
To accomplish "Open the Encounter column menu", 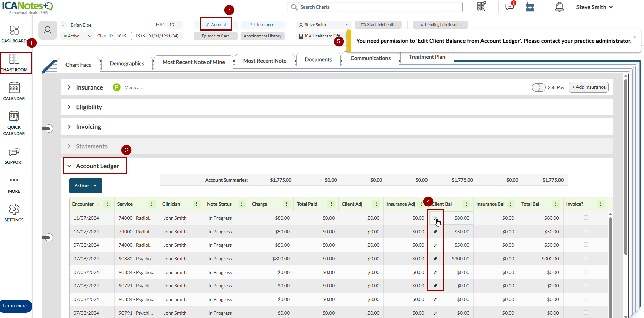I will coord(107,204).
